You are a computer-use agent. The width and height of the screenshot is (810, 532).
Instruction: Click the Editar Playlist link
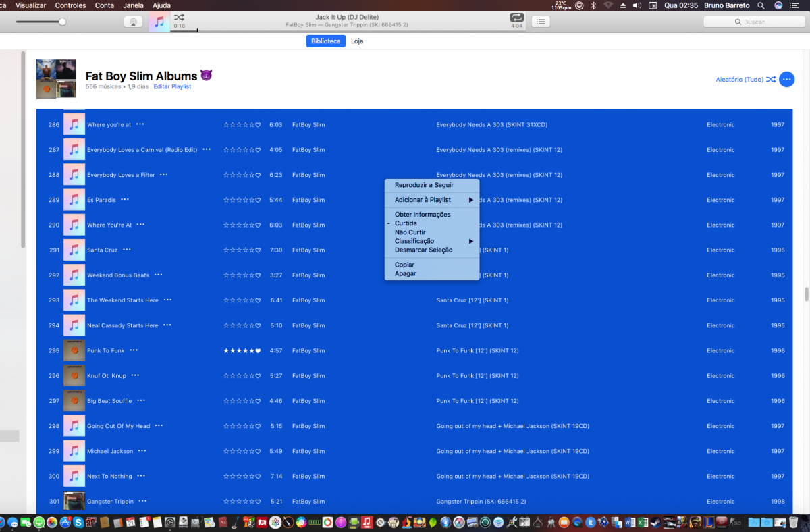click(172, 86)
